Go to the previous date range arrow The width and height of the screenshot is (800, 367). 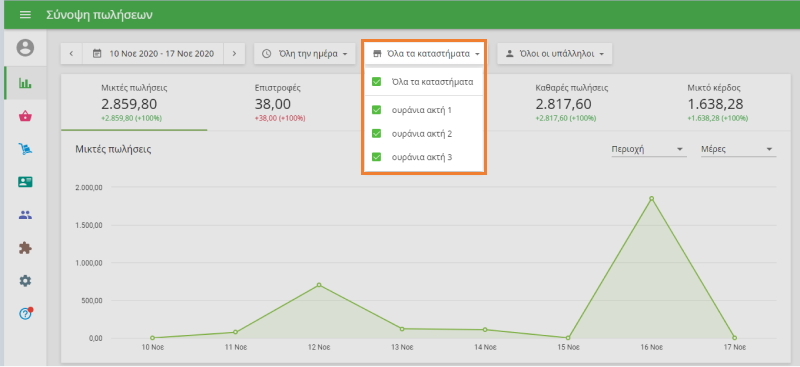(x=71, y=54)
